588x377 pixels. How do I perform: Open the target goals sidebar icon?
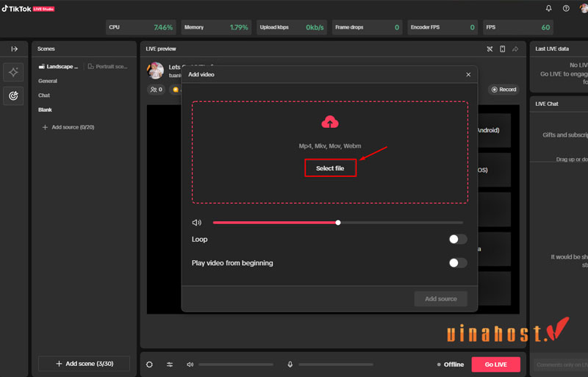pos(13,96)
